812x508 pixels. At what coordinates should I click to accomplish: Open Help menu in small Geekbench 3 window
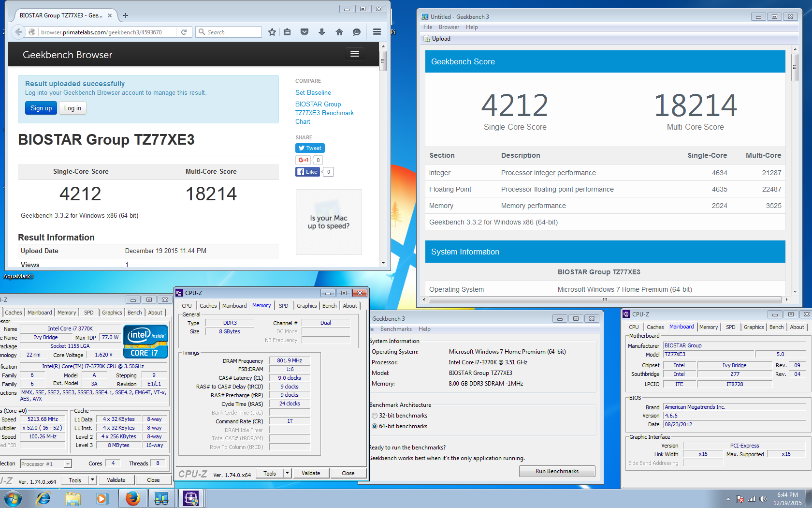[424, 329]
